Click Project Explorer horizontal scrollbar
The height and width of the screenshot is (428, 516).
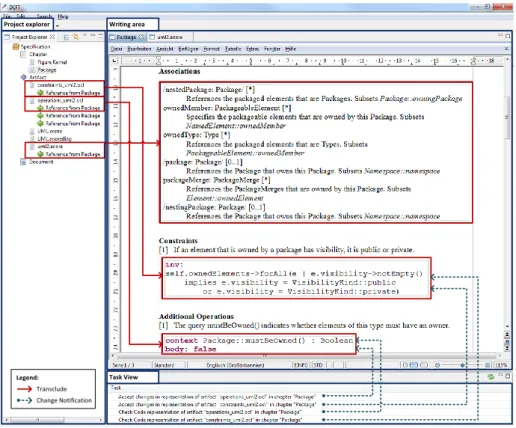54,420
